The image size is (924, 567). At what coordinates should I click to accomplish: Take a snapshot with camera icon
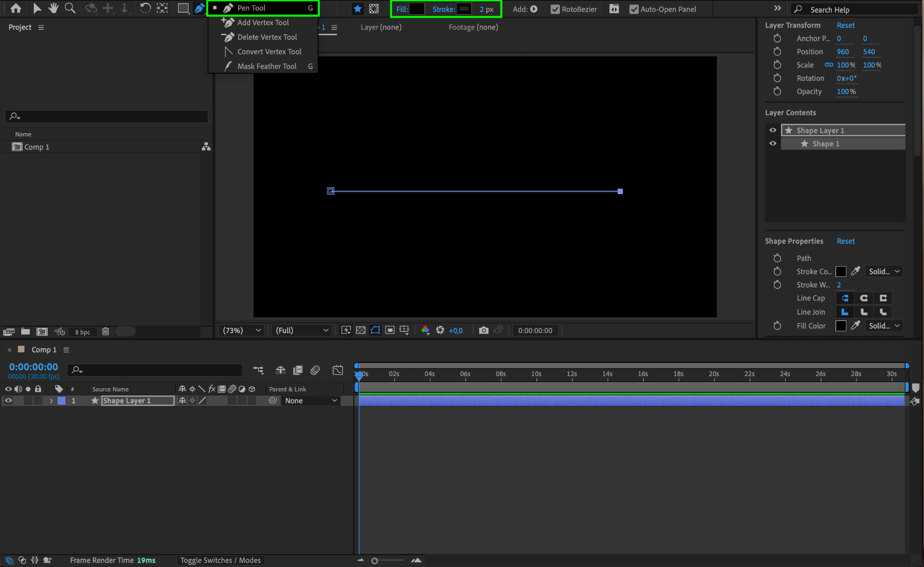[483, 330]
